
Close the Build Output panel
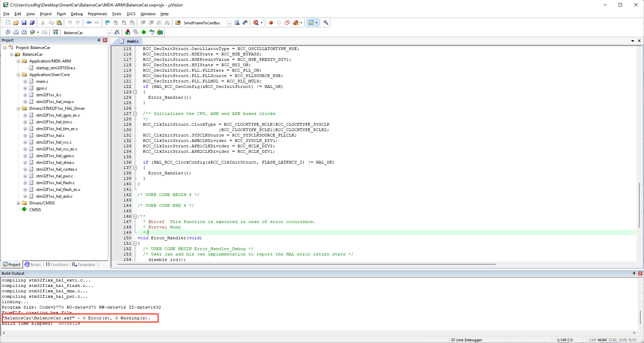point(640,273)
